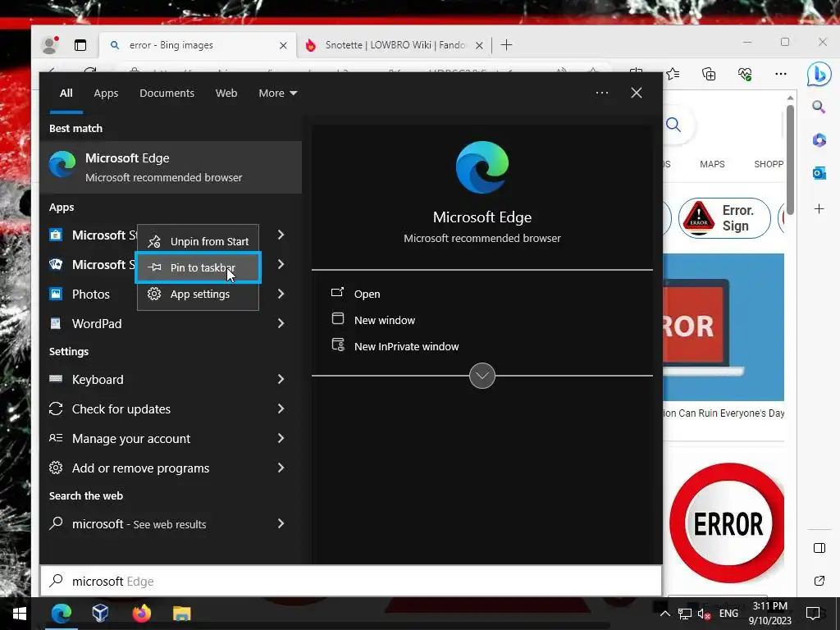Screen dimensions: 840x630
Task: Expand the Add or remove programs chevron
Action: pyautogui.click(x=281, y=468)
